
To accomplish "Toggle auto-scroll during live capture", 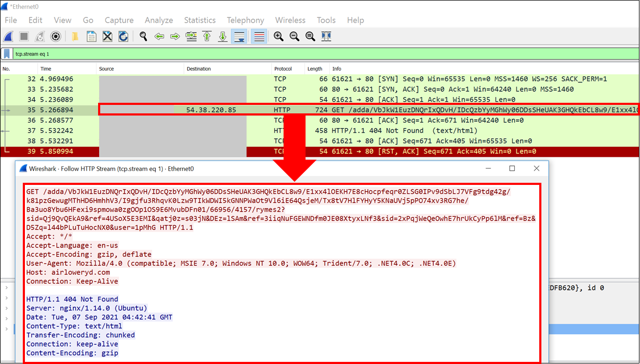I will pos(239,37).
